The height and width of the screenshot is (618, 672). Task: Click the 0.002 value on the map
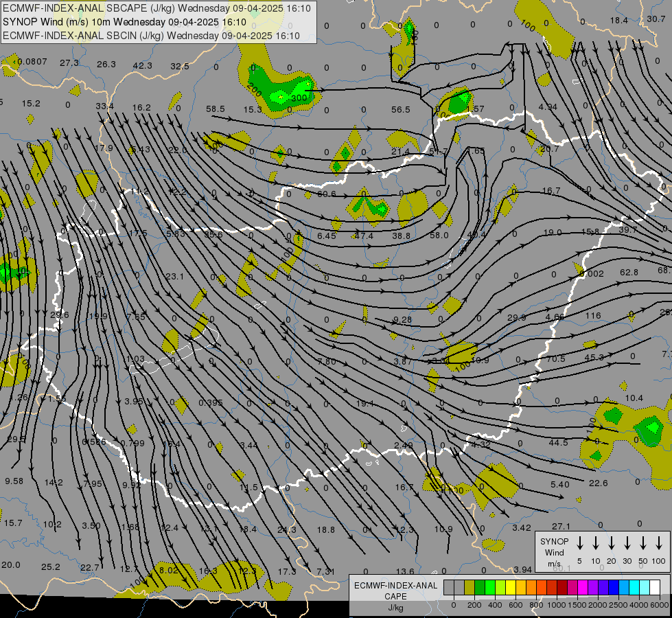coord(591,273)
